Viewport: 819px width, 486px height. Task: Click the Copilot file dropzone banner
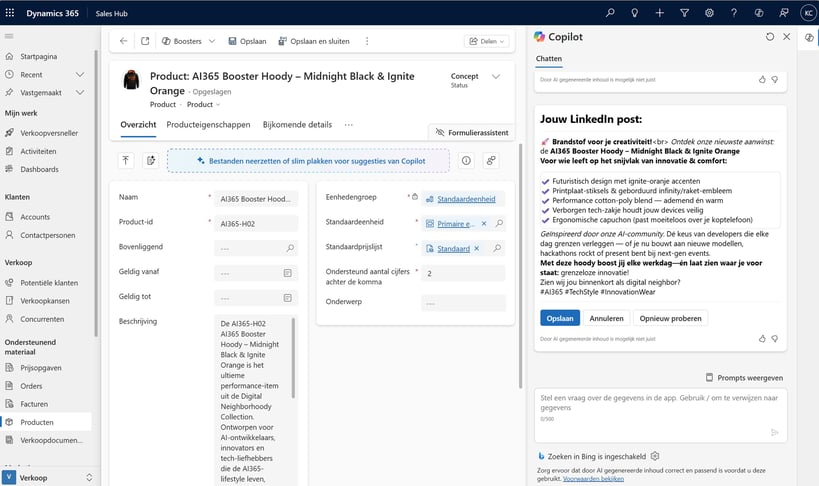[x=308, y=161]
